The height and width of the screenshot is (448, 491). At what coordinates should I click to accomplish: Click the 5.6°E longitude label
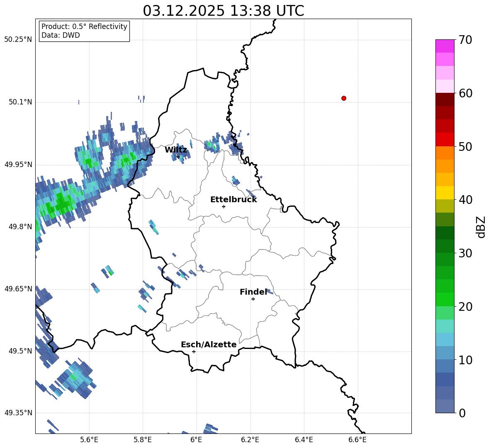(89, 440)
